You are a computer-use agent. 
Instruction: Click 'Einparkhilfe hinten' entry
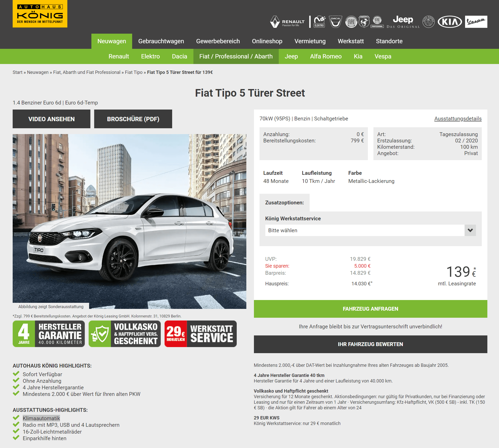point(45,438)
